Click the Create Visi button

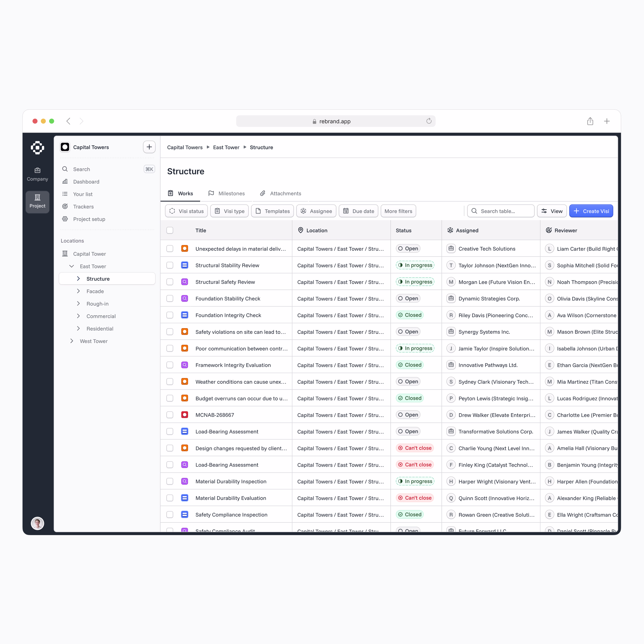[591, 211]
